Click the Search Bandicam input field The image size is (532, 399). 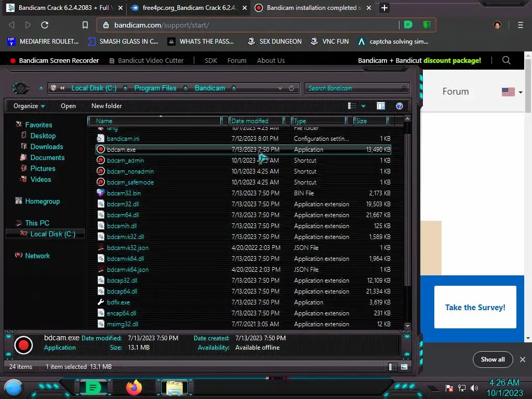(x=357, y=88)
